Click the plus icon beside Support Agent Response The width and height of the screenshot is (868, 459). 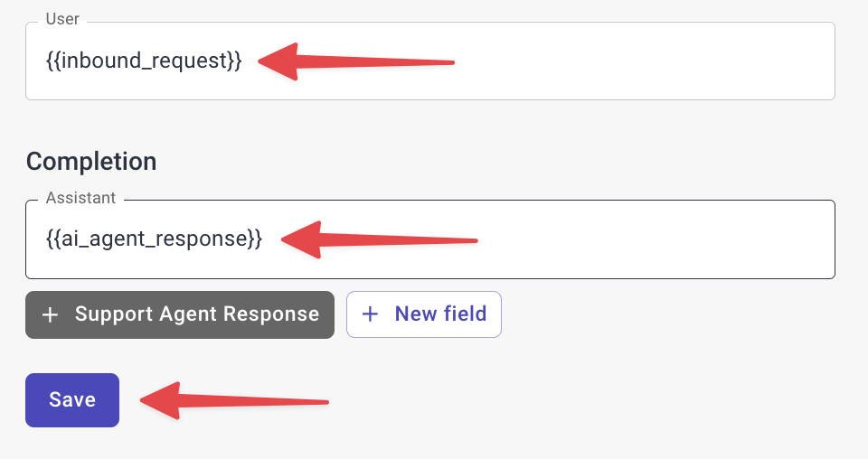click(x=51, y=314)
